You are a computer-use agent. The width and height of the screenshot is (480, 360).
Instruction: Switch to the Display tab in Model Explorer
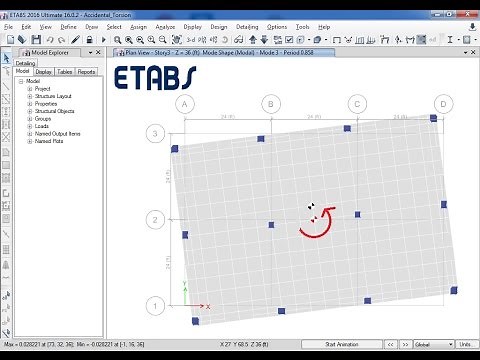[x=43, y=72]
